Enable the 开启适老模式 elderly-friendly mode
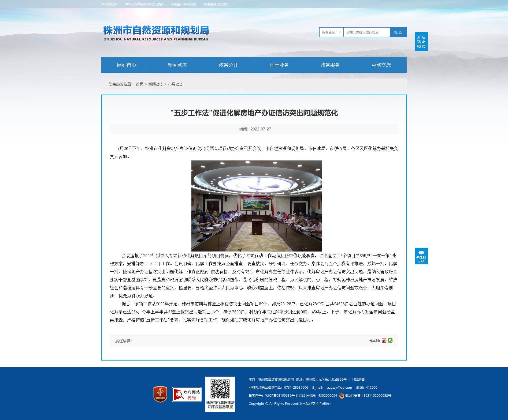The height and width of the screenshot is (420, 508). click(x=421, y=42)
